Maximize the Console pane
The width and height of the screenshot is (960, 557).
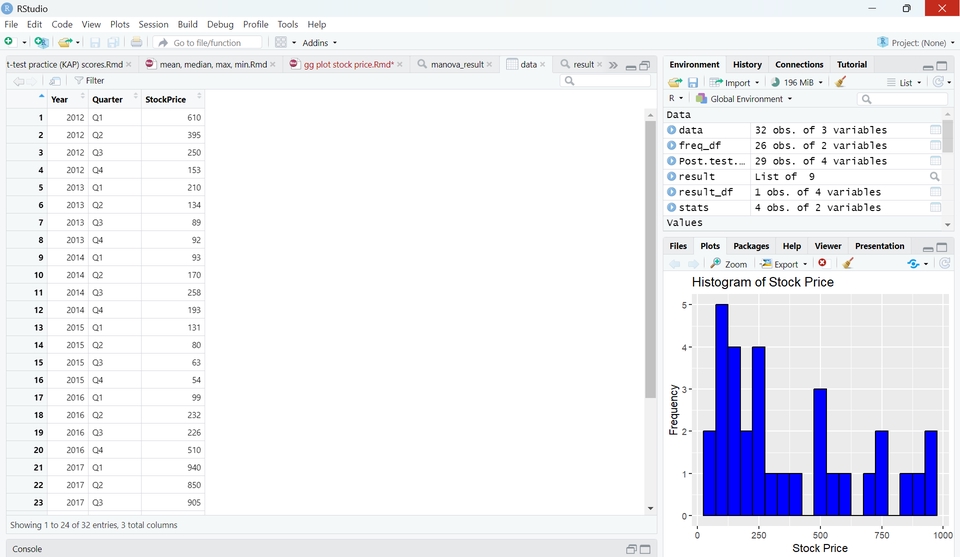[x=645, y=549]
